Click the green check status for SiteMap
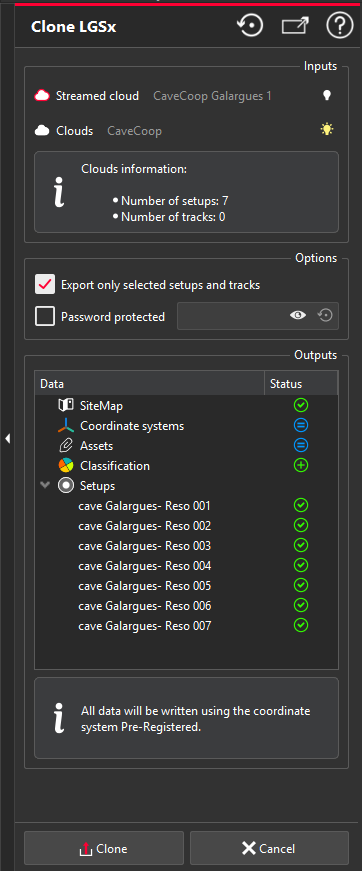The width and height of the screenshot is (362, 871). point(301,405)
